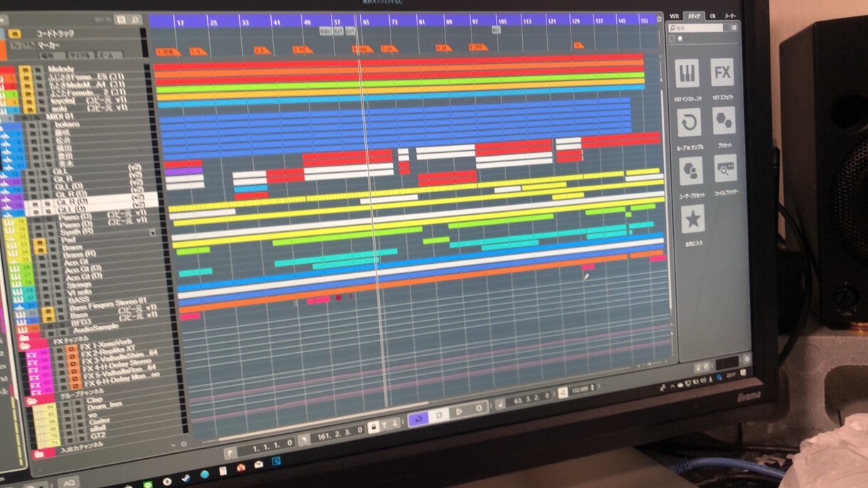Solo the Strings track
868x488 pixels.
(57, 287)
